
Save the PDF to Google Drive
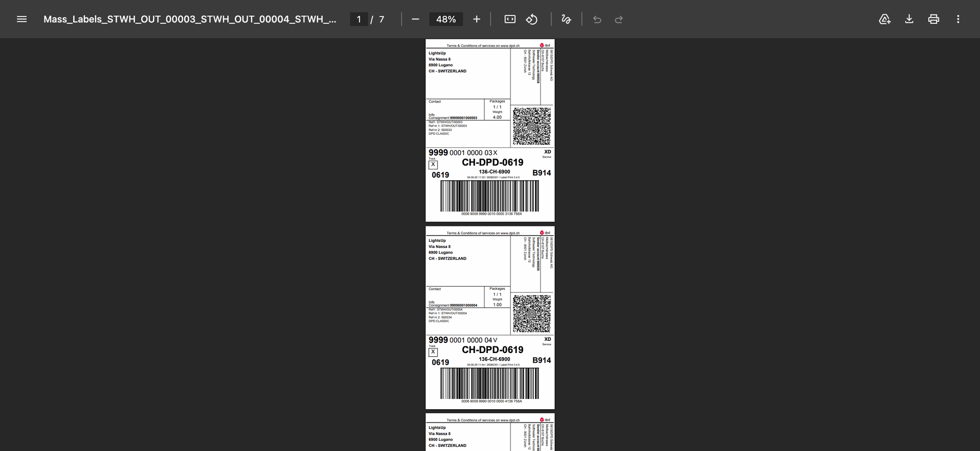tap(885, 19)
